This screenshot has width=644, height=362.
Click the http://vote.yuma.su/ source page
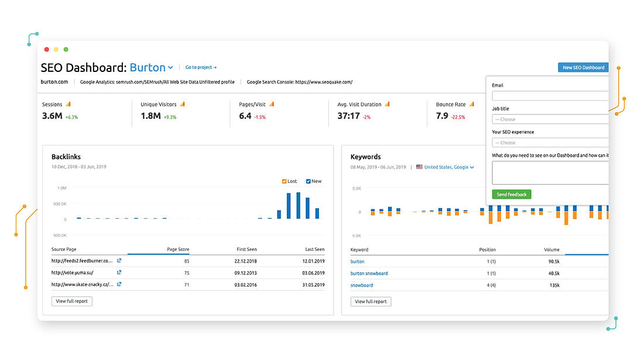(72, 273)
